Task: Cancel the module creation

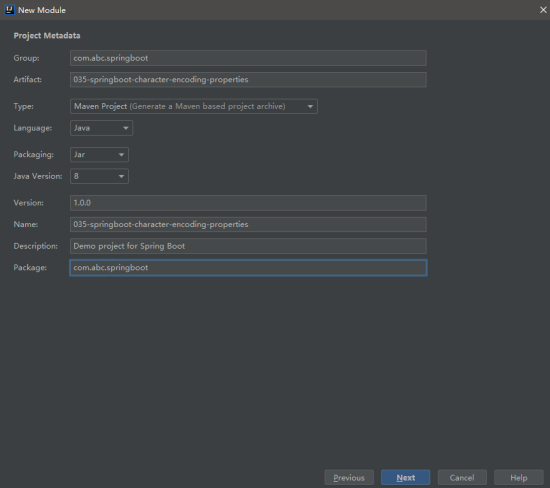Action: coord(462,477)
